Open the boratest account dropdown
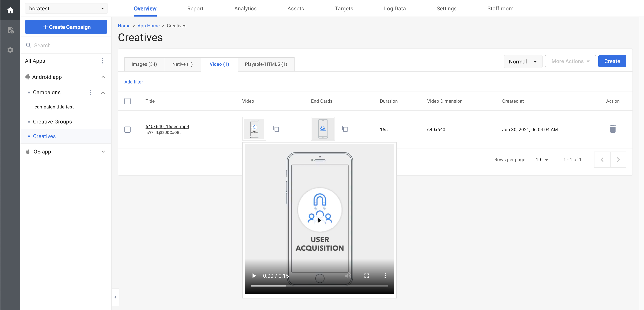 point(66,8)
